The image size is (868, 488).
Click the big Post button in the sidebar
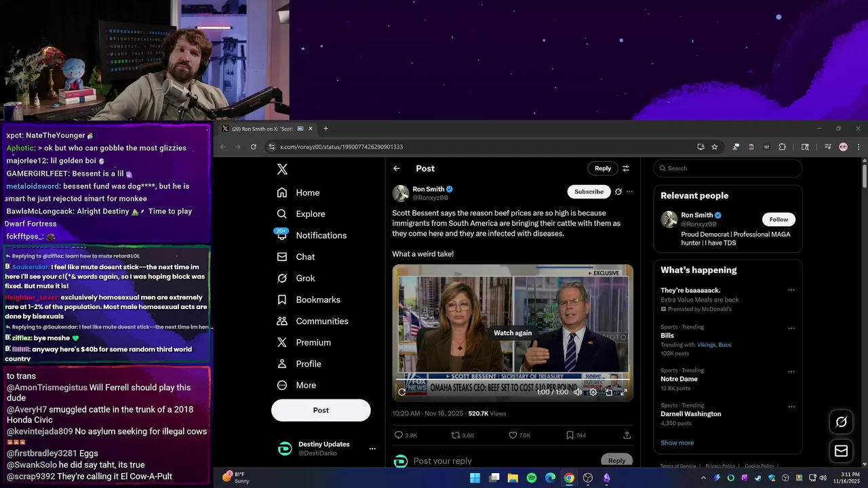(x=321, y=410)
